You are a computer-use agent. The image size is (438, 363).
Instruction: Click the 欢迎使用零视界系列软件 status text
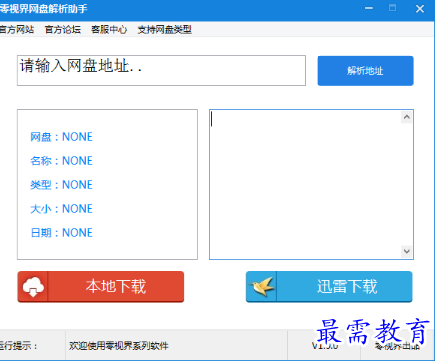click(119, 346)
